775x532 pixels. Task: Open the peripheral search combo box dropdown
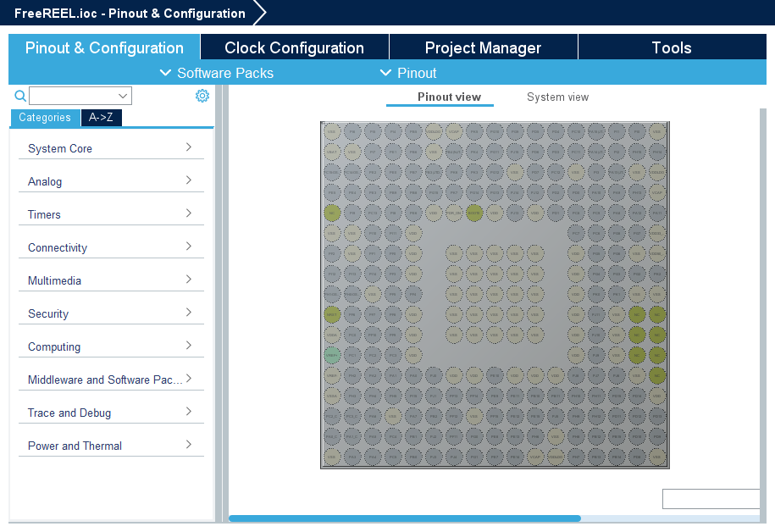[x=123, y=96]
